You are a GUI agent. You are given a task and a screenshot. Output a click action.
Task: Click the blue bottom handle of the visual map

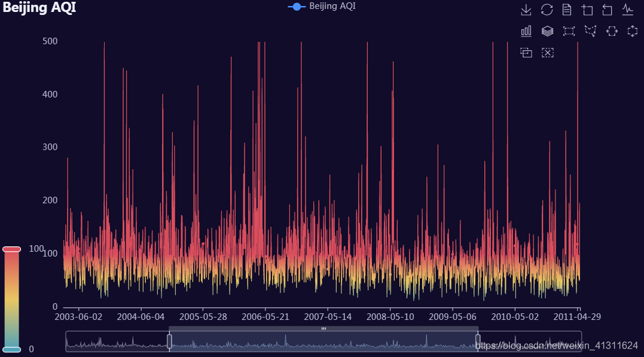[x=11, y=350]
